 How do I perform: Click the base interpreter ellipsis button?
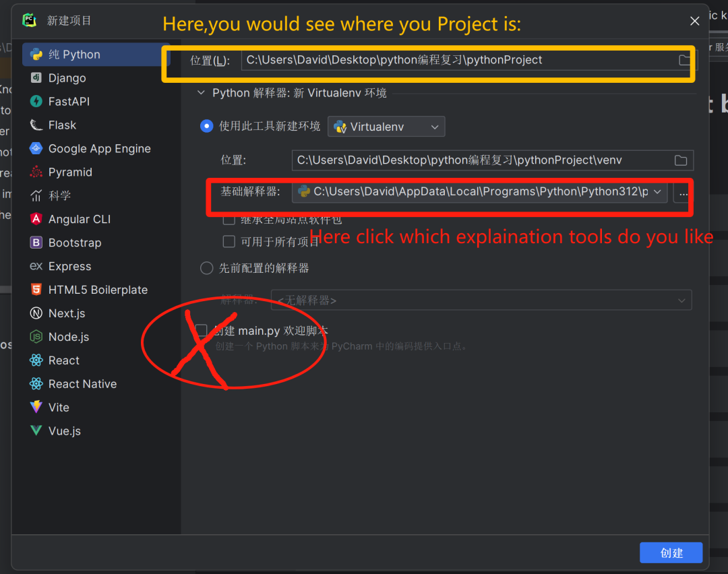[x=683, y=193]
